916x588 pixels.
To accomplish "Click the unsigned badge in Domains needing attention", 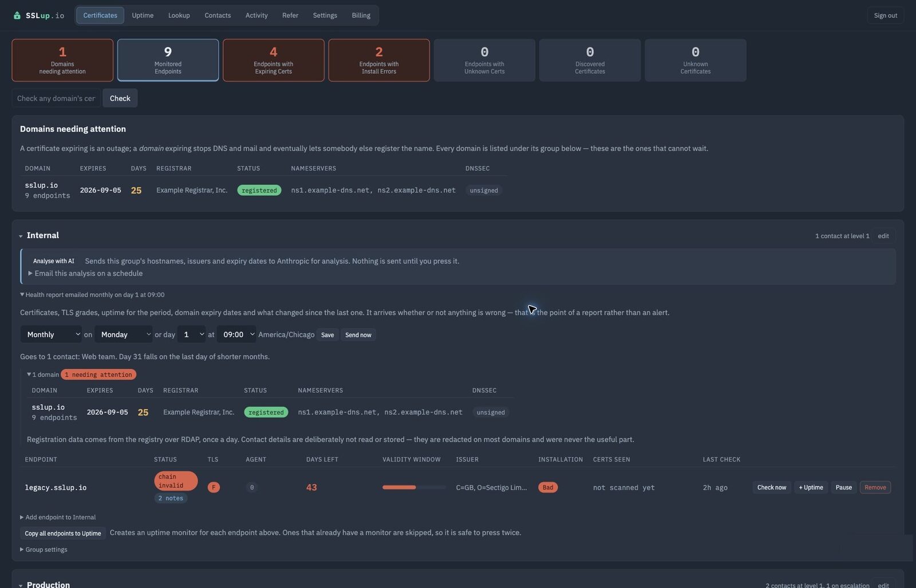I will click(484, 190).
